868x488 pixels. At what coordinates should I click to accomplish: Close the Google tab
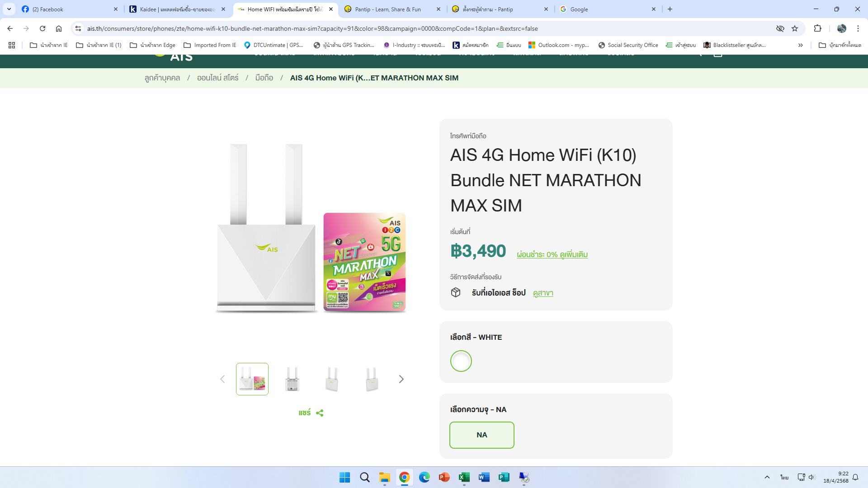point(654,9)
